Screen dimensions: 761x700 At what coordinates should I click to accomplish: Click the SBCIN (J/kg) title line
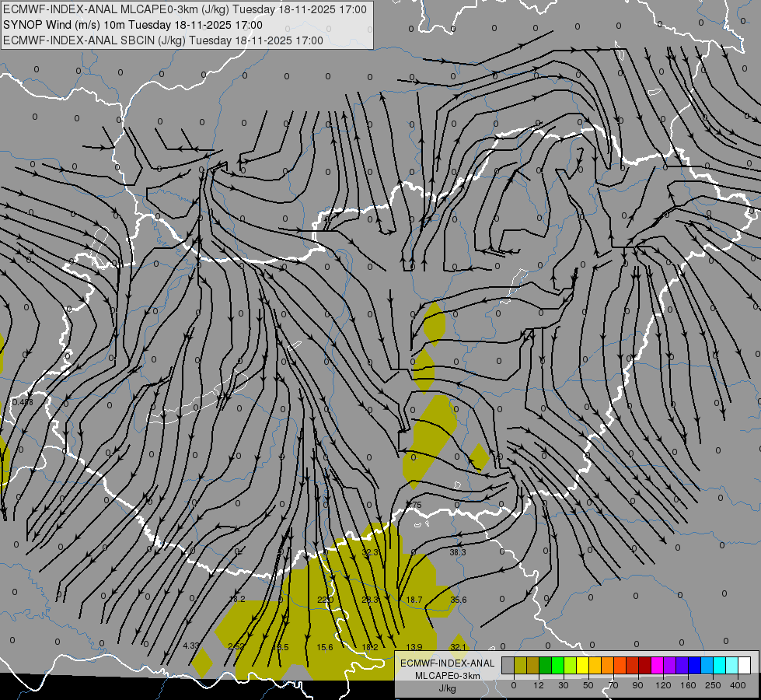click(163, 40)
